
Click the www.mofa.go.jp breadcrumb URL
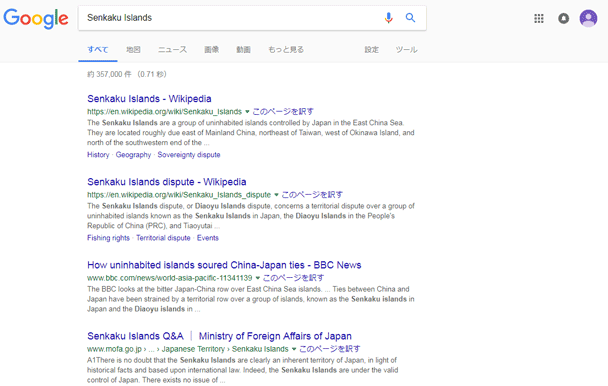click(x=188, y=349)
